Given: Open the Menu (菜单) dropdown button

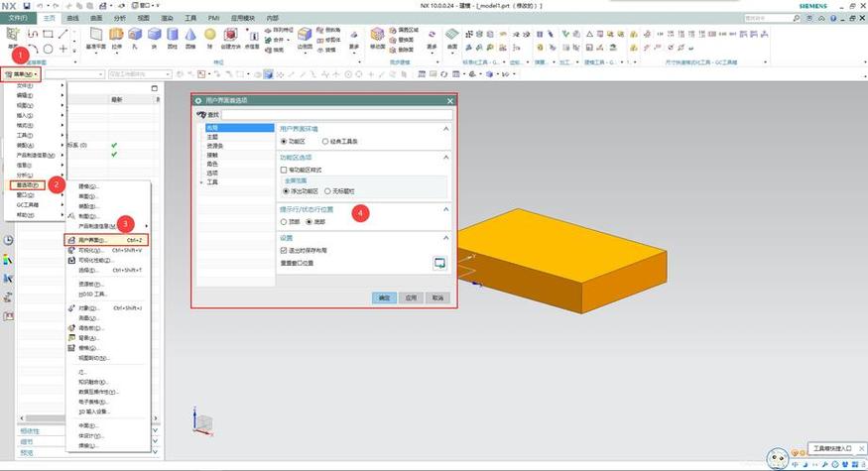Looking at the screenshot, I should tap(22, 74).
